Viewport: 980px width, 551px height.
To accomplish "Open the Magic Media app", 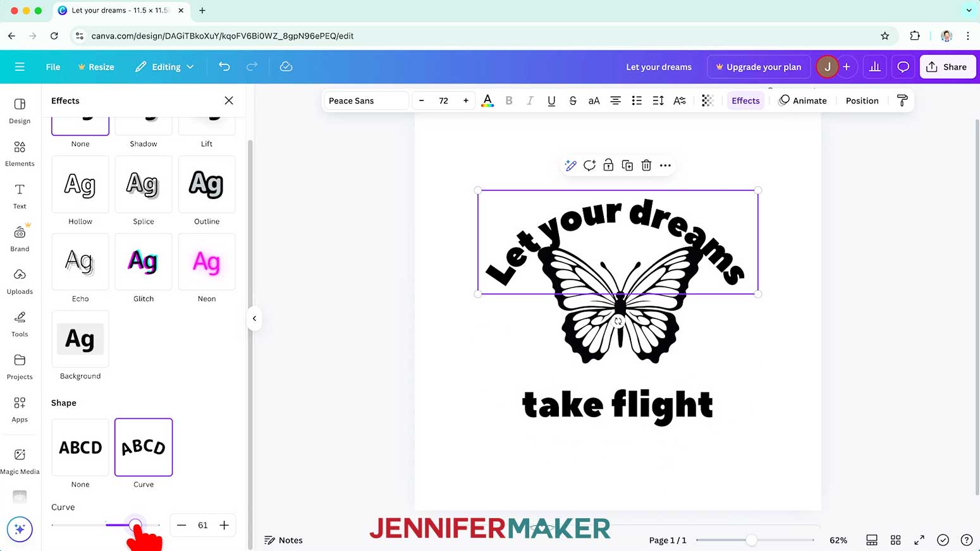I will (x=20, y=461).
